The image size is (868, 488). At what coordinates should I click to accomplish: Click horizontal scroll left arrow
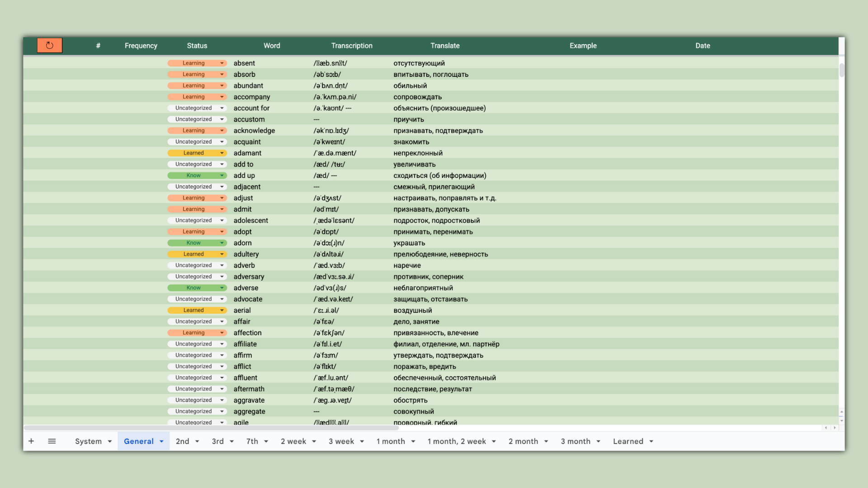(826, 427)
